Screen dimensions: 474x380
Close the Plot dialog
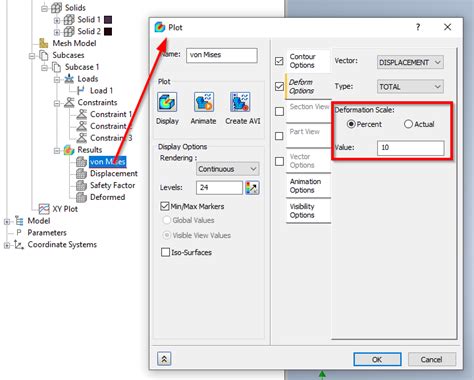pyautogui.click(x=448, y=27)
